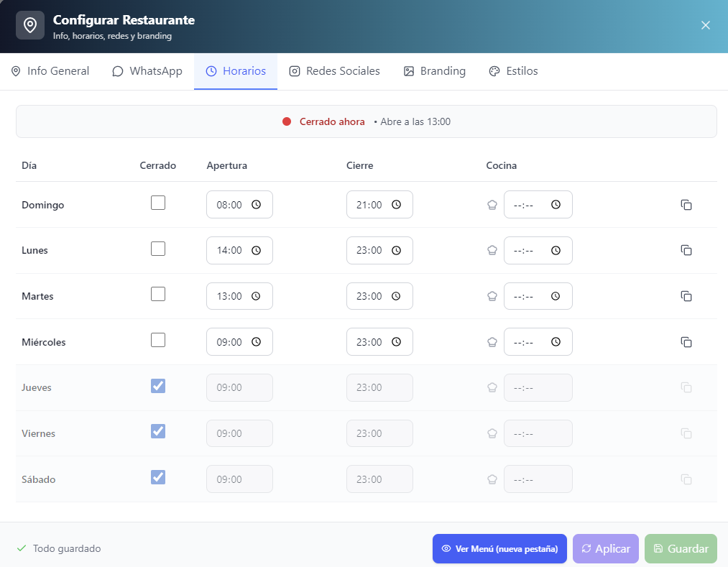Mark Domingo as Cerrado

click(158, 202)
